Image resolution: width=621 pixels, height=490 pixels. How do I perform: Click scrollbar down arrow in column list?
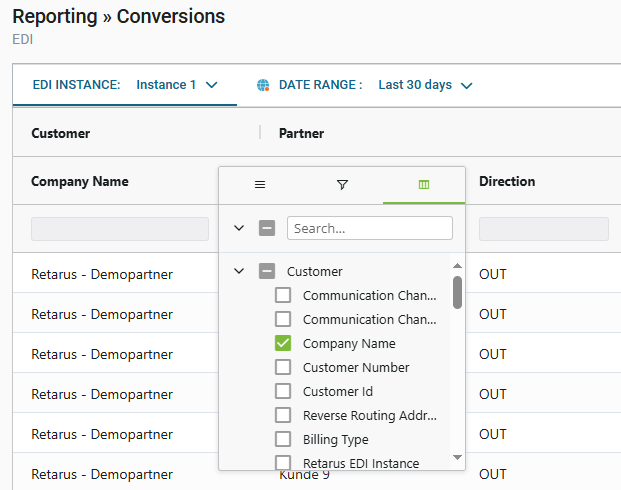[457, 457]
